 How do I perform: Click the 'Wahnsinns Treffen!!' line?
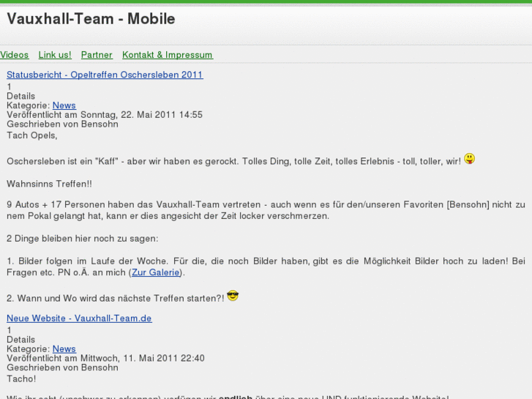point(49,184)
